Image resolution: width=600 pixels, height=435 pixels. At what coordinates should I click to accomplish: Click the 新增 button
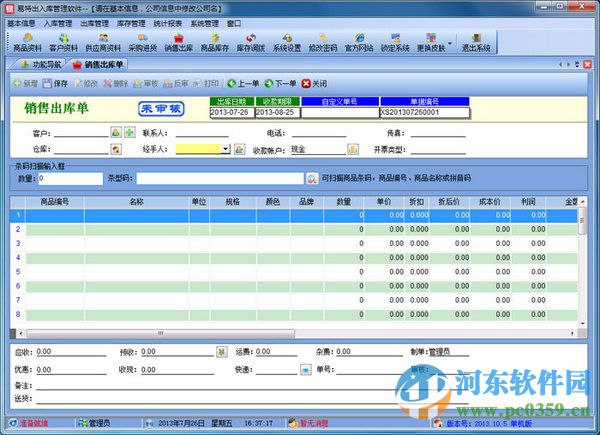[25, 83]
